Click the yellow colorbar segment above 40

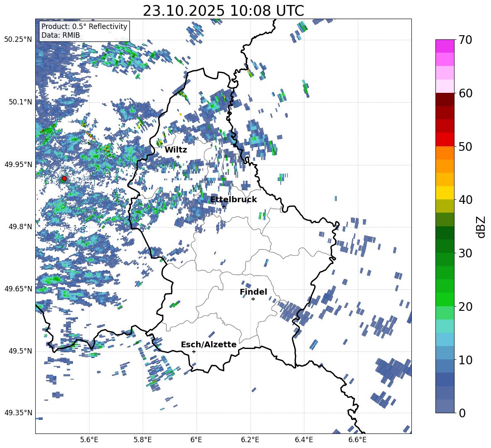coord(445,193)
